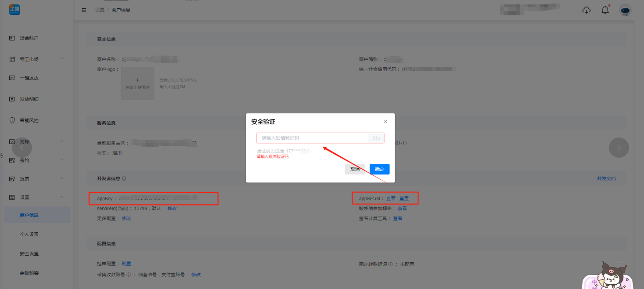Open the 开发文档 link
Image resolution: width=644 pixels, height=289 pixels.
click(x=606, y=178)
